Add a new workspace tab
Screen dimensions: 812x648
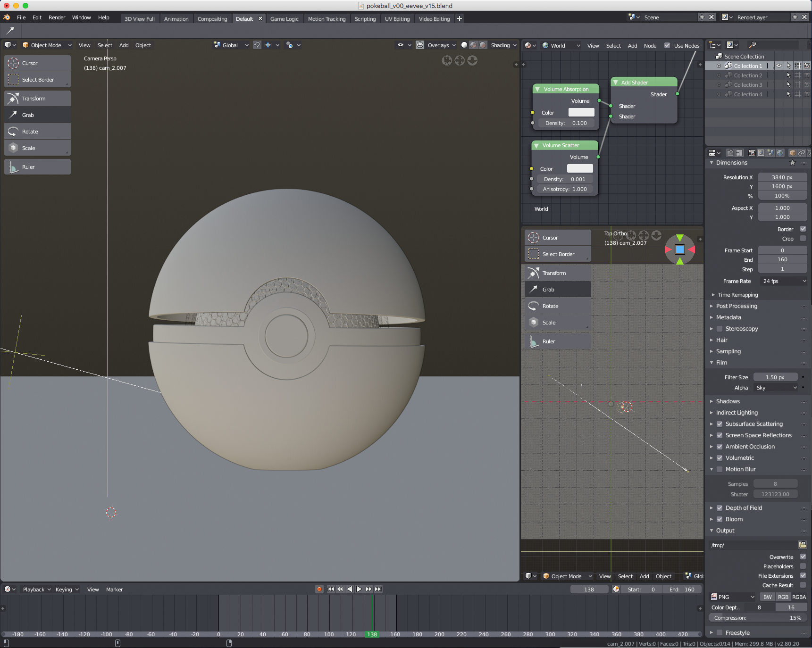[x=459, y=18]
